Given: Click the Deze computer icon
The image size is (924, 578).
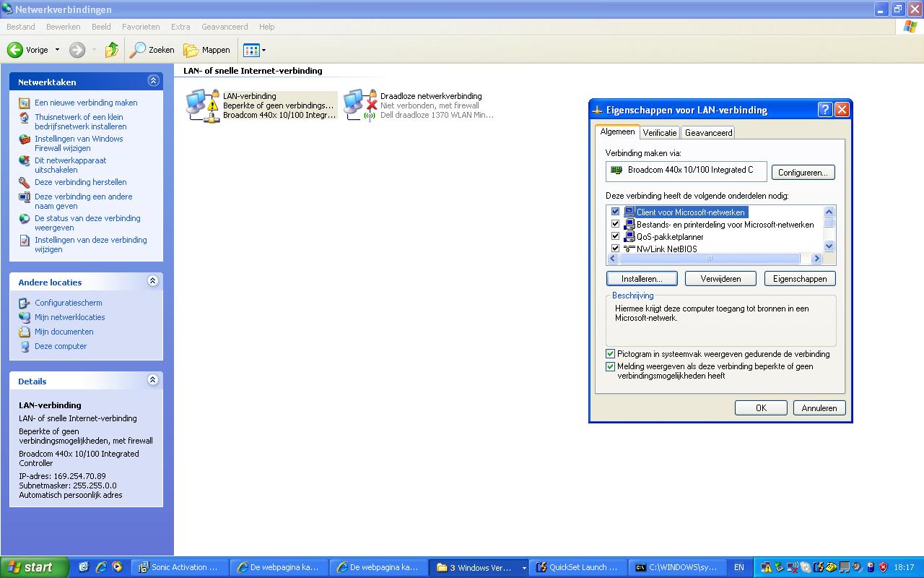Looking at the screenshot, I should (x=25, y=347).
